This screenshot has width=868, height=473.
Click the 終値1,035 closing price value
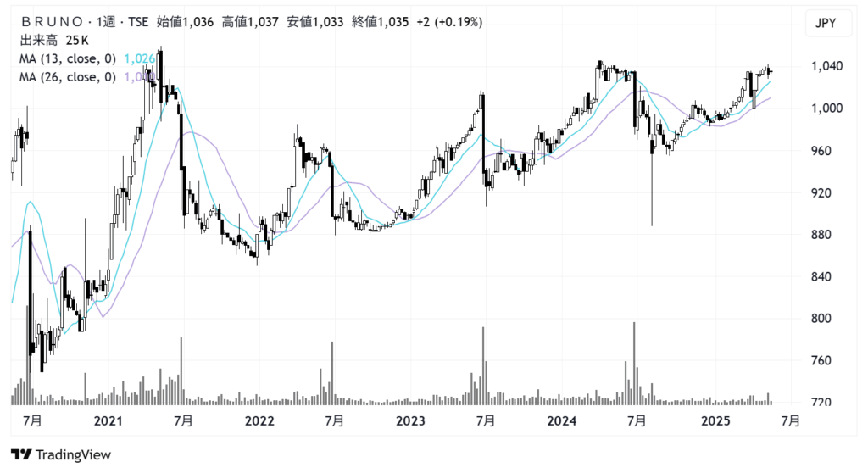(x=381, y=21)
